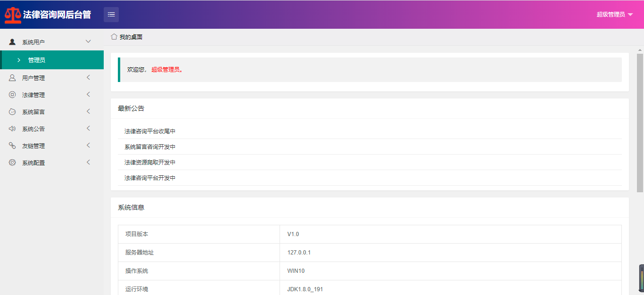Select the 系统公告 menu label
The width and height of the screenshot is (644, 295).
[33, 129]
